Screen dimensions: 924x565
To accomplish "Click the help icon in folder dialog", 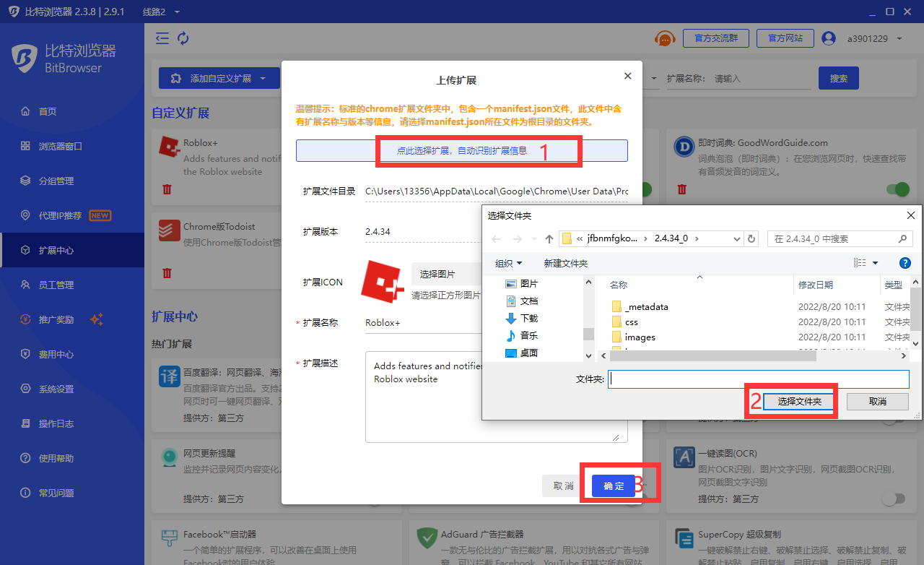I will [x=905, y=264].
